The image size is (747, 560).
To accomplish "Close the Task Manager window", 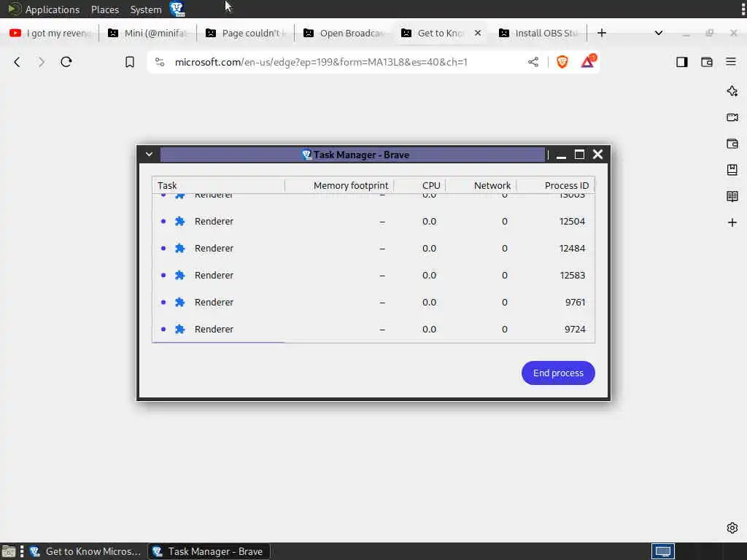I will coord(598,155).
